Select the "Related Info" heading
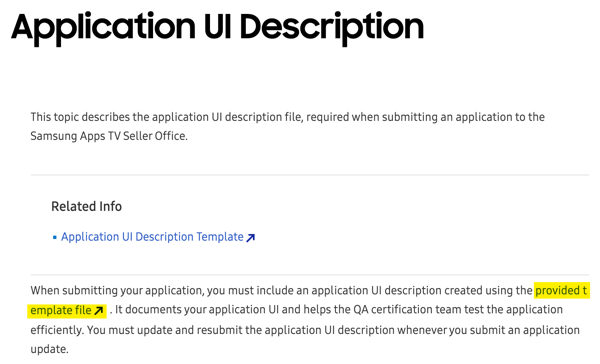Screen dimensions: 600x364 86,206
